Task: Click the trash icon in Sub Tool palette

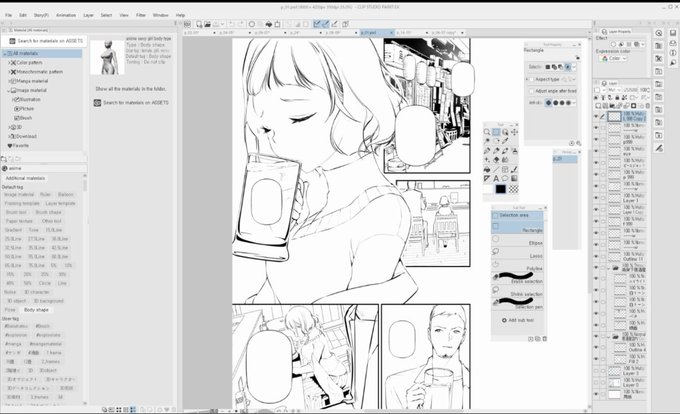Action: pos(545,339)
